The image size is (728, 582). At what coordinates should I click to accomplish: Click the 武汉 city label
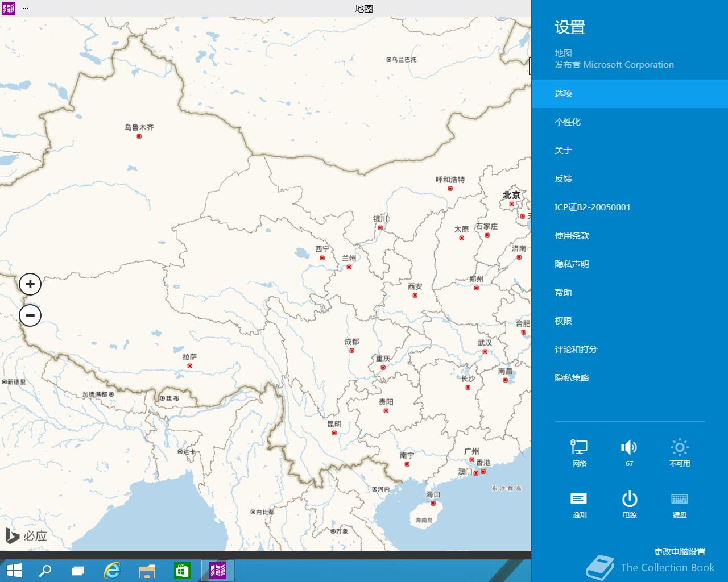click(x=485, y=343)
